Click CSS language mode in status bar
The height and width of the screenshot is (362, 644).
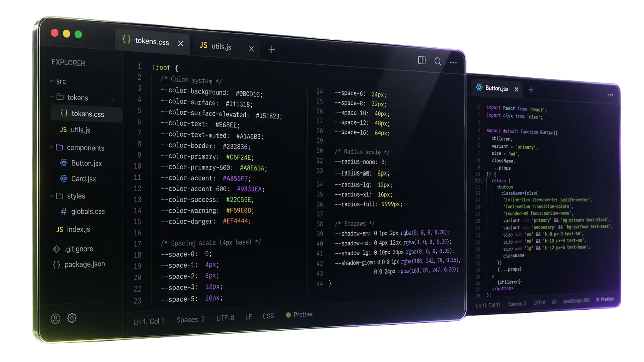click(x=268, y=316)
